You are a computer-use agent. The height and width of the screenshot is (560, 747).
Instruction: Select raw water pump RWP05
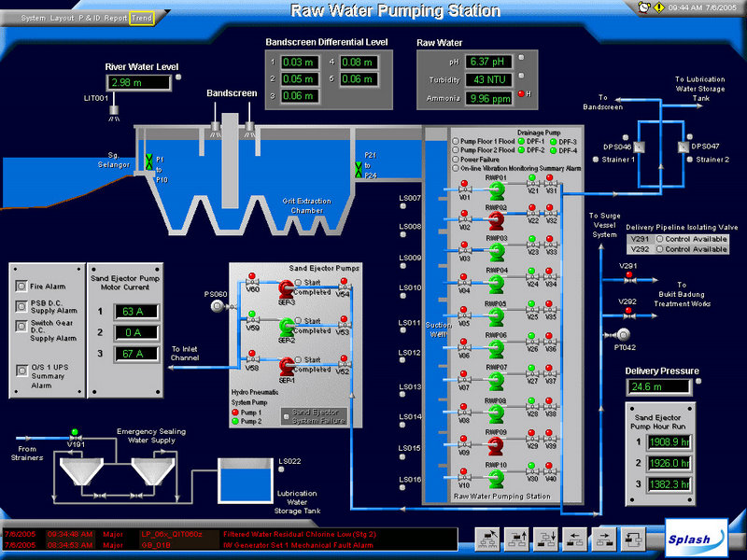(x=497, y=317)
